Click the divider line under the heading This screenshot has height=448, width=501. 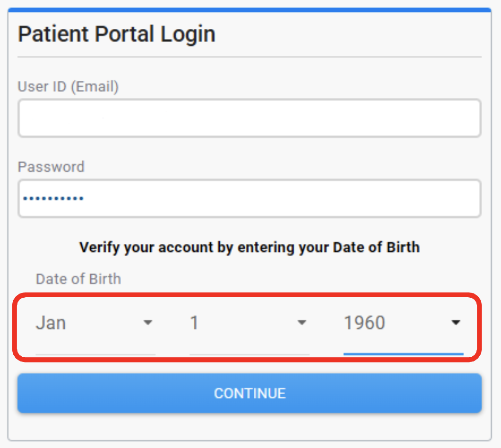250,57
